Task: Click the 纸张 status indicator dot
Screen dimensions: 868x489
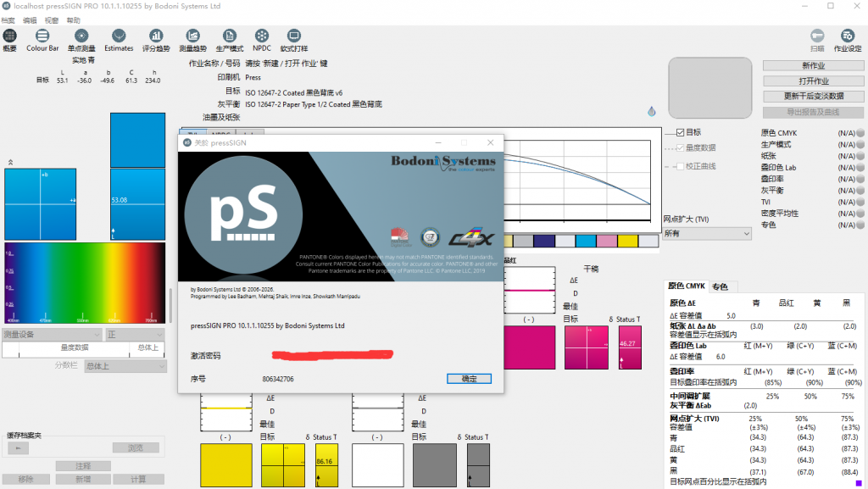Action: tap(860, 156)
